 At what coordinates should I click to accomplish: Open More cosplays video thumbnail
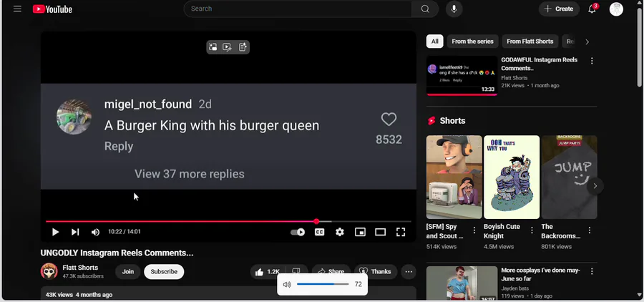(x=462, y=283)
